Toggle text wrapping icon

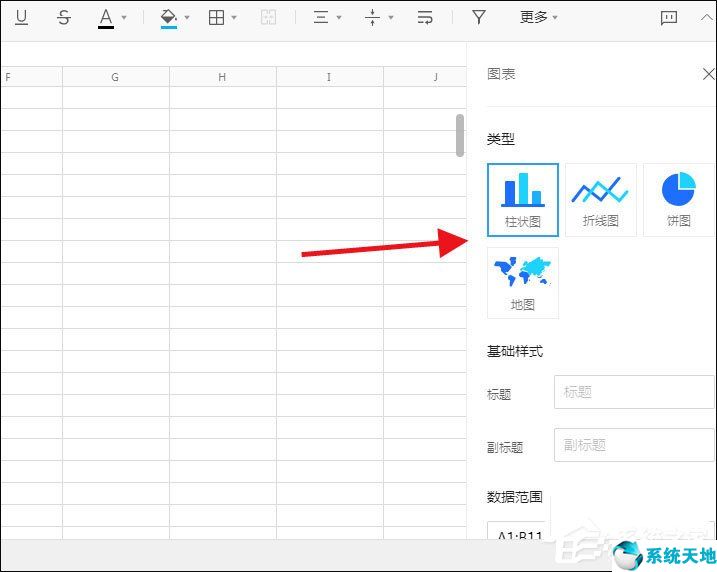click(x=425, y=18)
